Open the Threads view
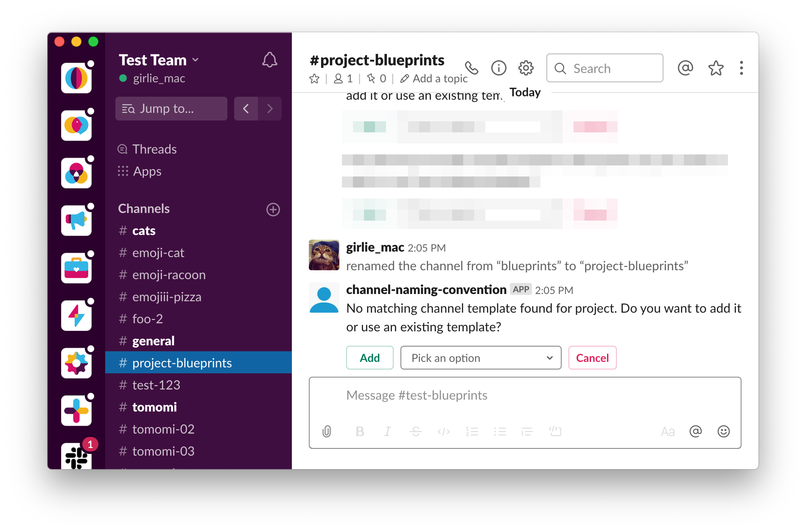806x532 pixels. 154,149
